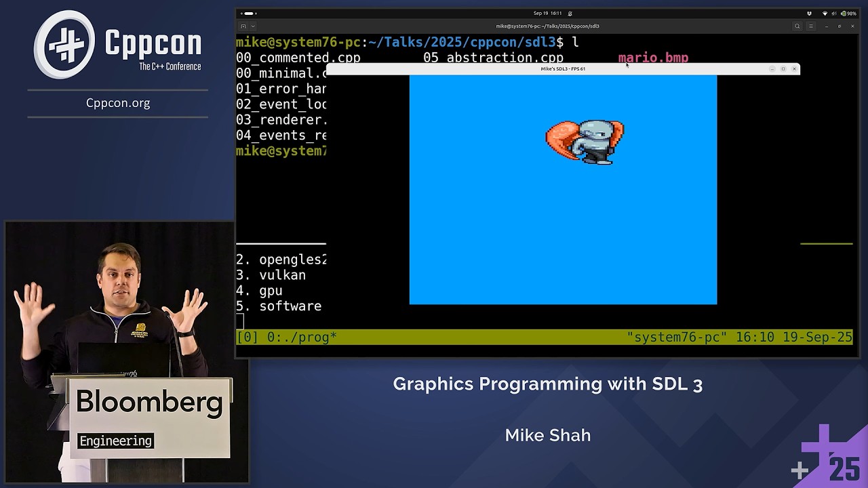This screenshot has height=488, width=868.
Task: Click the character sprite in SDL window
Action: pyautogui.click(x=585, y=142)
